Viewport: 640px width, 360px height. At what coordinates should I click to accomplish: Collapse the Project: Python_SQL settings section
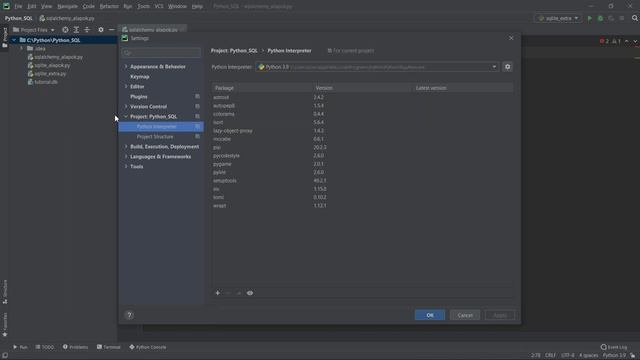(126, 117)
